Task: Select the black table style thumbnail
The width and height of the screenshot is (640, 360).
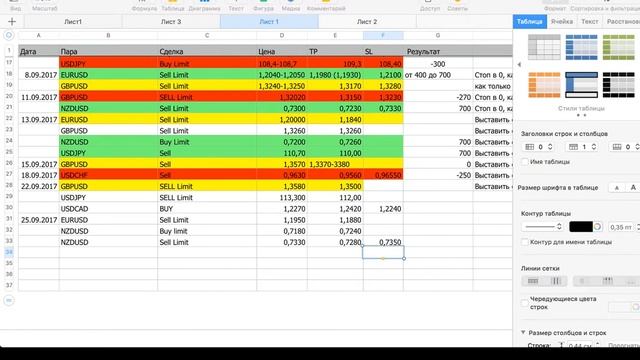Action: pos(619,85)
